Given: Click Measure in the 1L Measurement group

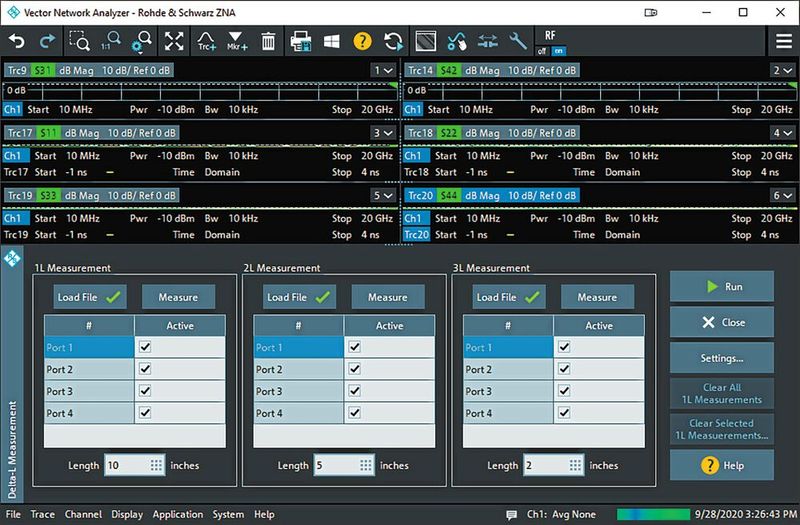Looking at the screenshot, I should tap(178, 297).
